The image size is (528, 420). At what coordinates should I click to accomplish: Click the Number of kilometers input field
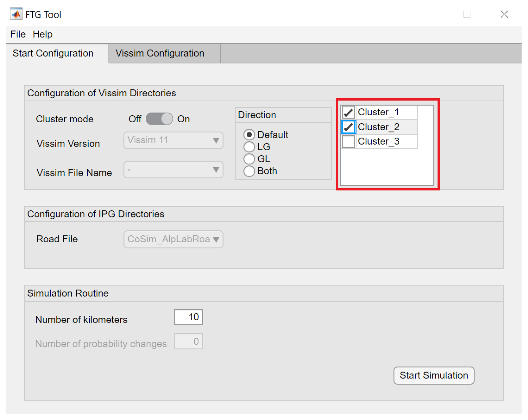pyautogui.click(x=188, y=317)
